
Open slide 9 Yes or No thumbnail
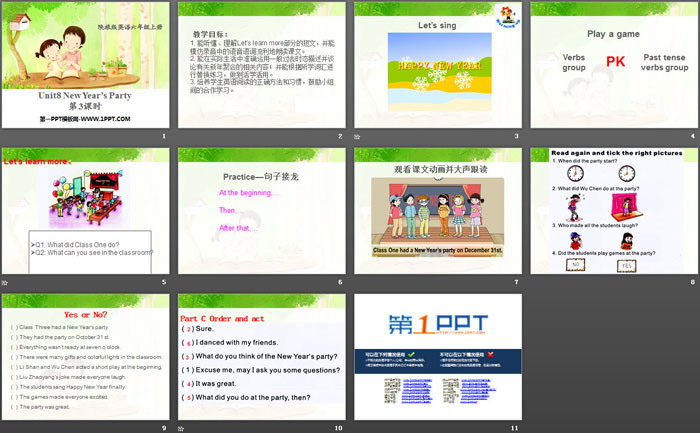tap(85, 357)
